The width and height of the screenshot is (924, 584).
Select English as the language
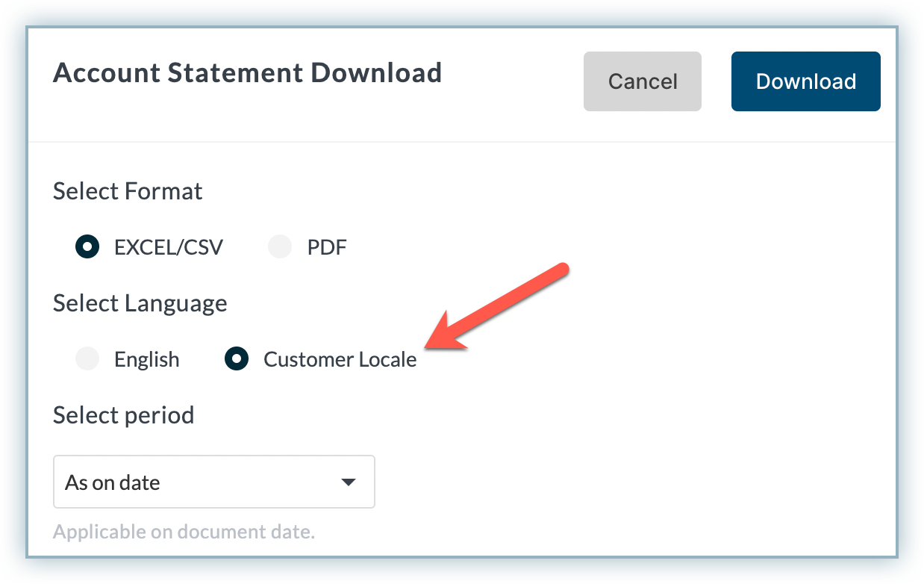[x=87, y=359]
